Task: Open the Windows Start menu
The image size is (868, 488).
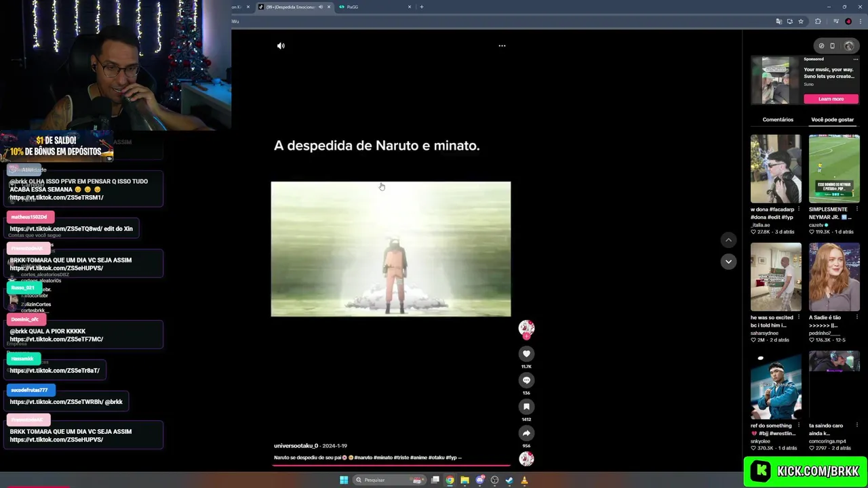Action: tap(344, 480)
